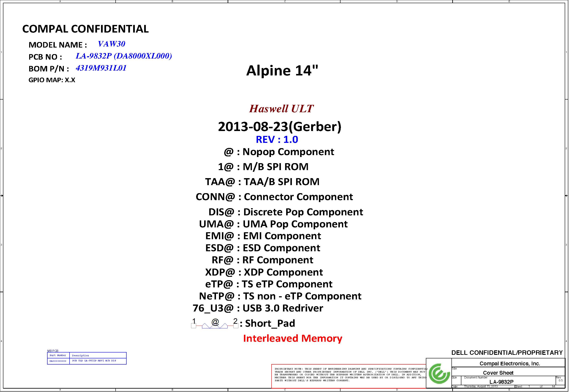Select the "Alpine 14"" project title
Image resolution: width=570 pixels, height=392 pixels.
click(282, 71)
